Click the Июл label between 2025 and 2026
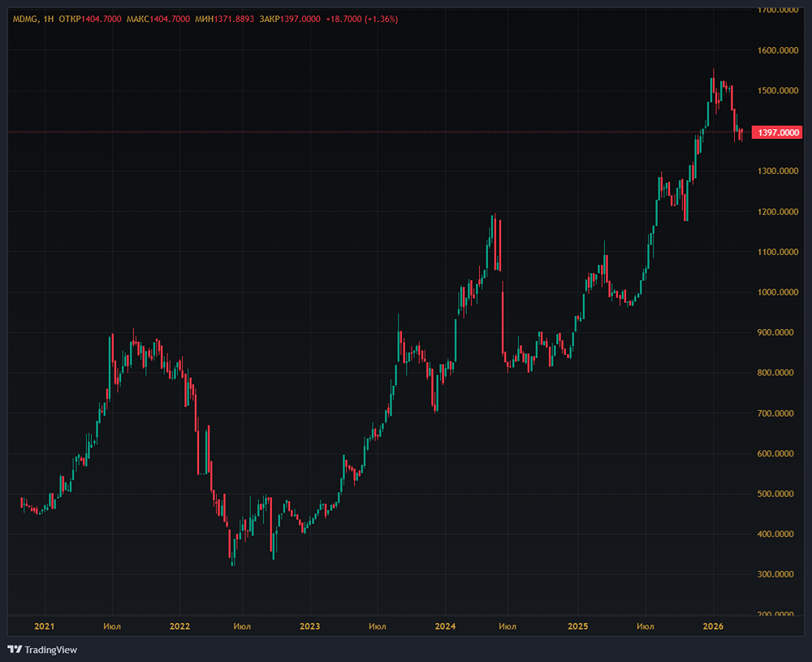 pos(646,626)
